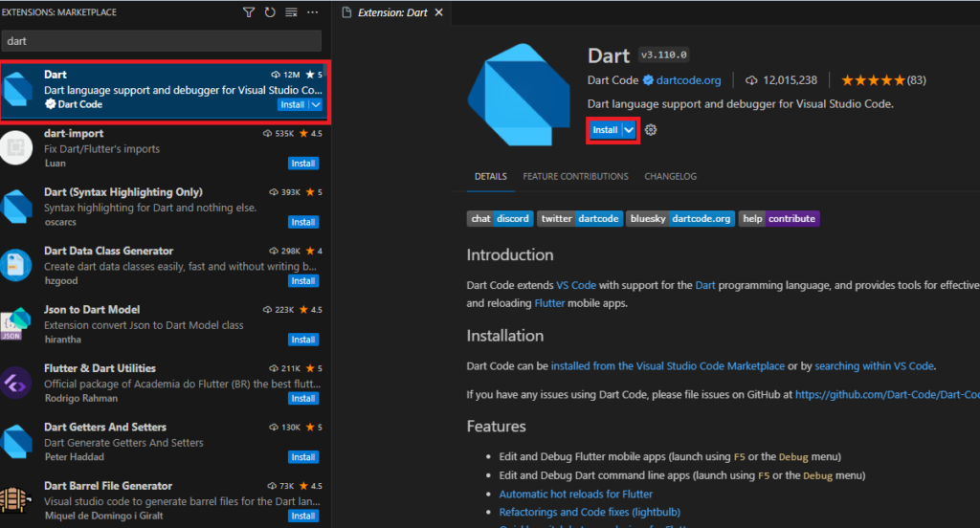980x528 pixels.
Task: Open the Dart link in Introduction paragraph
Action: point(705,285)
